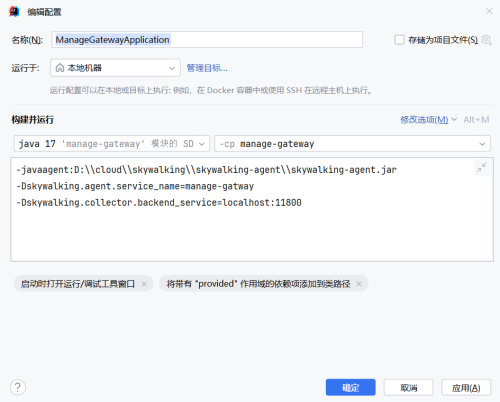The image size is (500, 402).
Task: Apply changes with 应用(A) button
Action: click(466, 387)
